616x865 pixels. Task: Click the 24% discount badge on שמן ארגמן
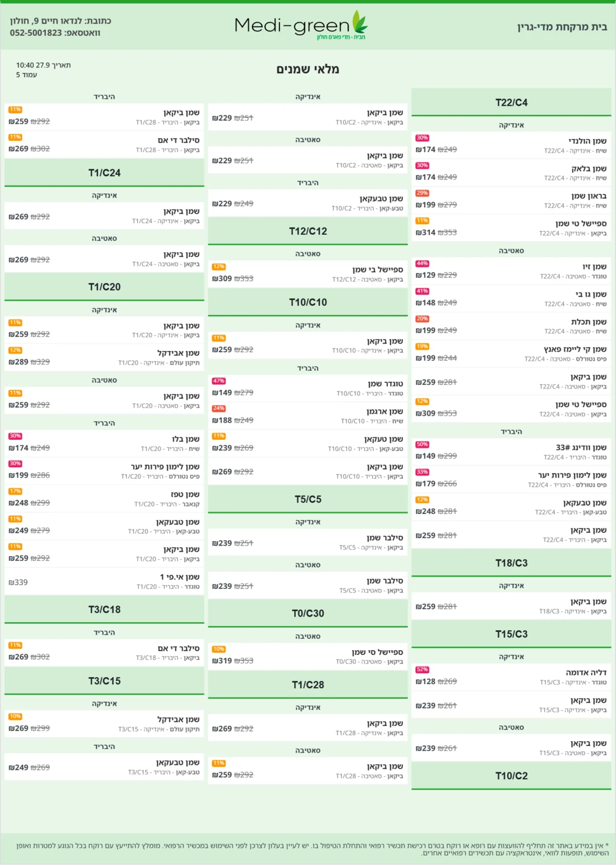(x=219, y=409)
